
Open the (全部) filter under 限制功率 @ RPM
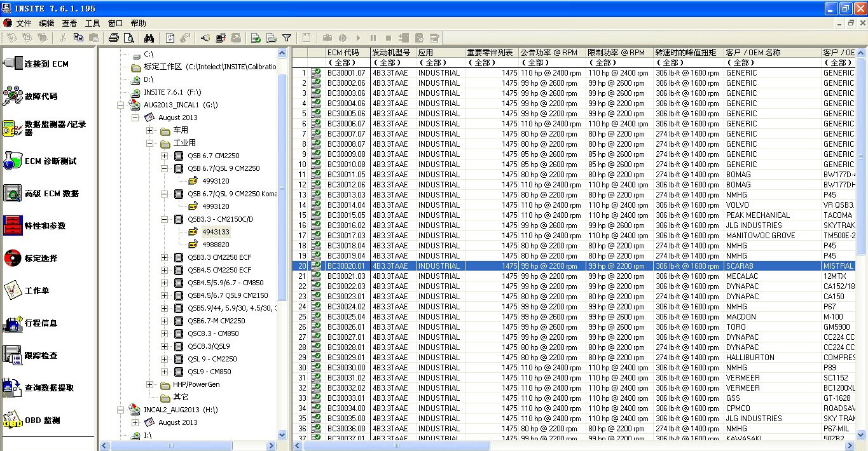[620, 63]
